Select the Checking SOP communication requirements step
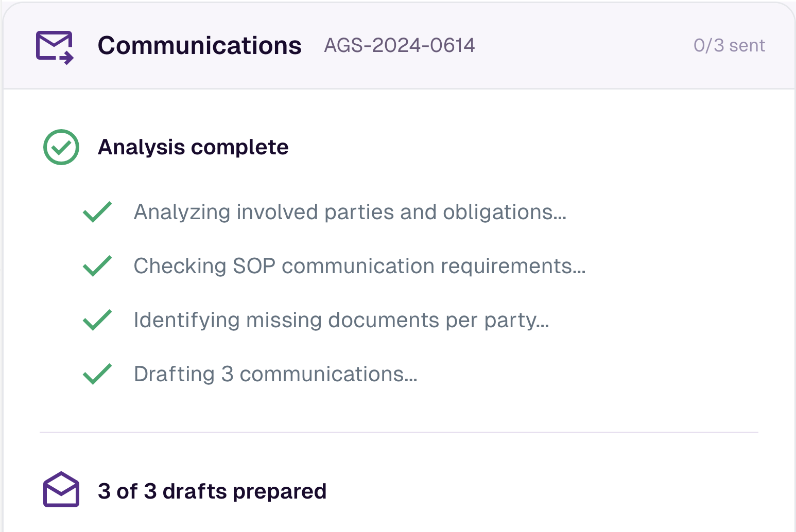This screenshot has width=796, height=532. point(359,266)
